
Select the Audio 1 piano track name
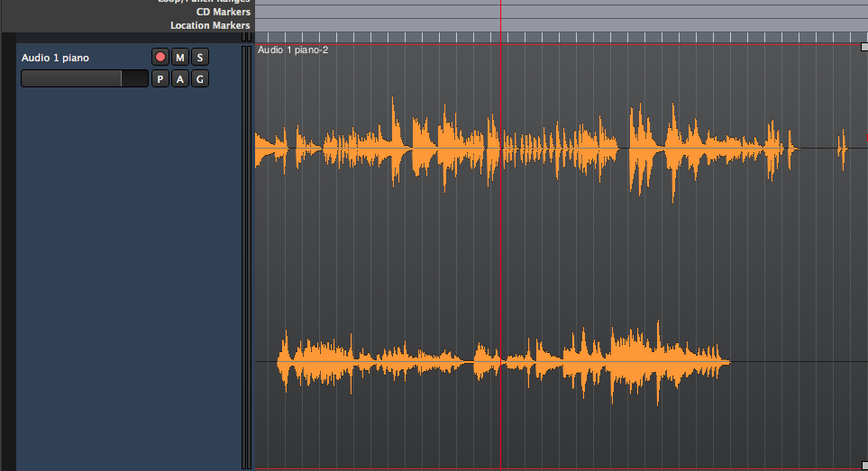click(56, 58)
